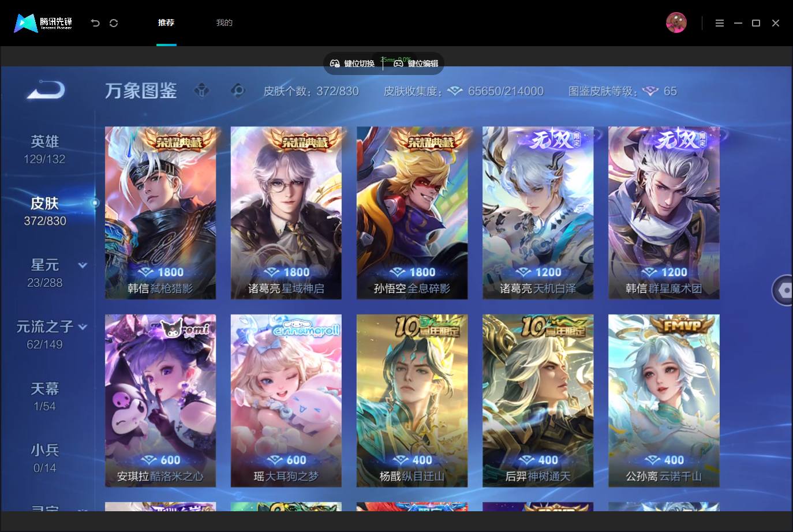Screen dimensions: 793x532
Task: Open the 诸葛亮 天机白泽 skin card
Action: [538, 213]
